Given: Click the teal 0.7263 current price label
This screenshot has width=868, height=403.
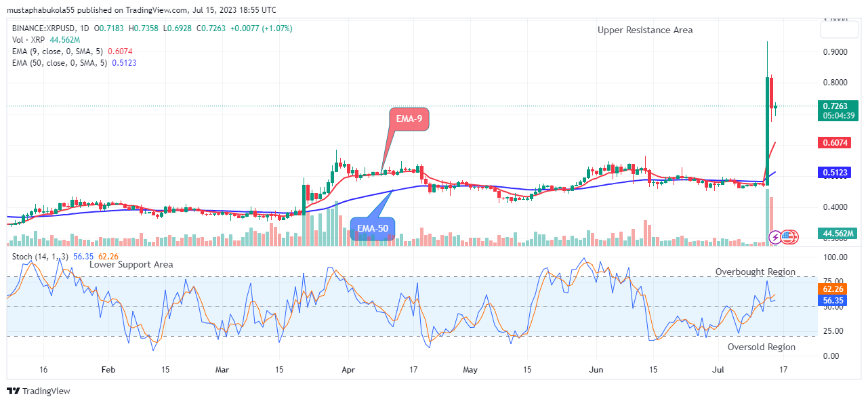Looking at the screenshot, I should (x=840, y=110).
